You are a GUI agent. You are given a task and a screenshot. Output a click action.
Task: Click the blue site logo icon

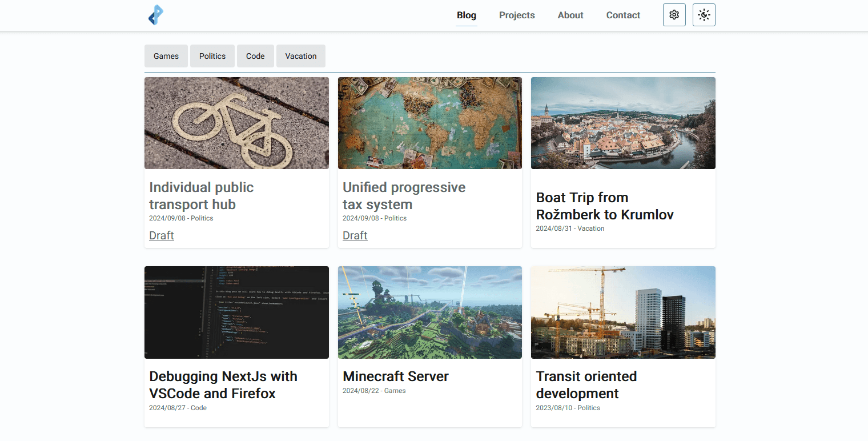156,15
